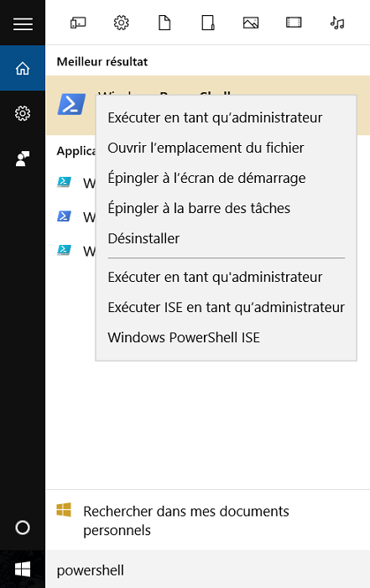
Task: Open the hamburger menu icon
Action: (x=23, y=24)
